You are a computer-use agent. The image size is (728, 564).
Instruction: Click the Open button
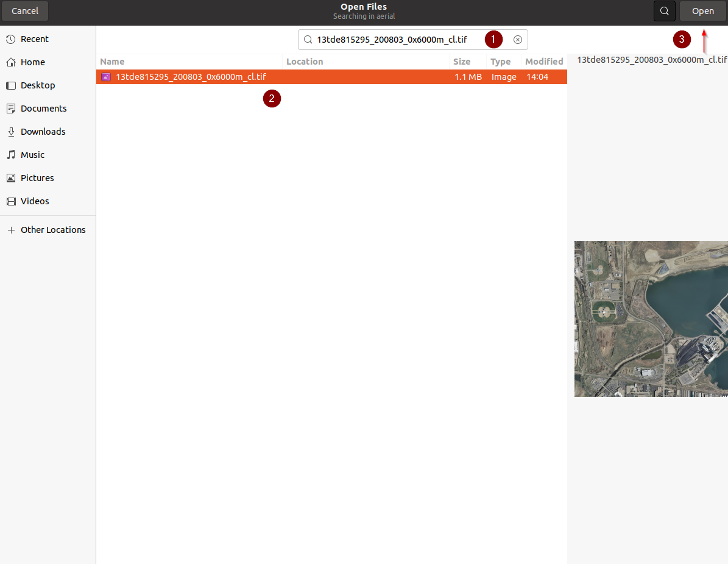click(703, 11)
